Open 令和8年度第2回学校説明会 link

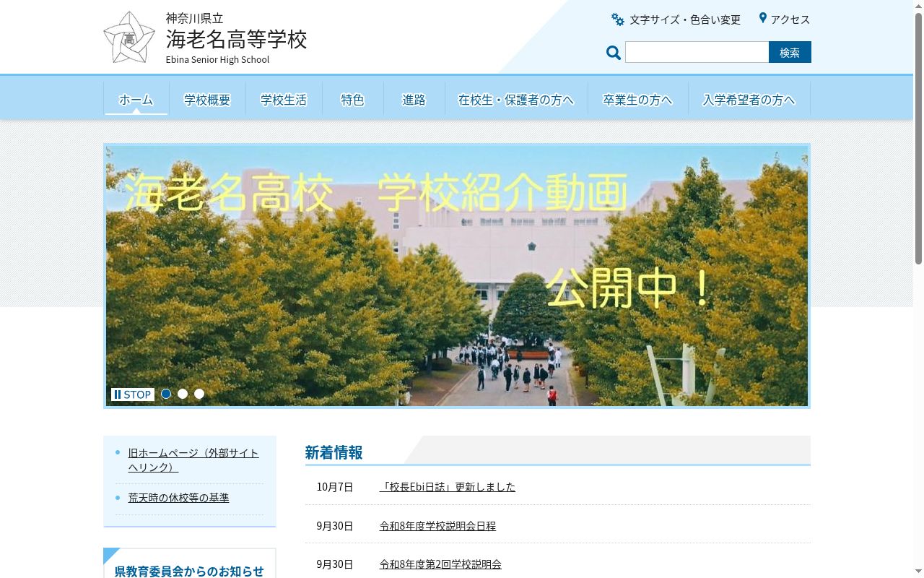pyautogui.click(x=440, y=564)
